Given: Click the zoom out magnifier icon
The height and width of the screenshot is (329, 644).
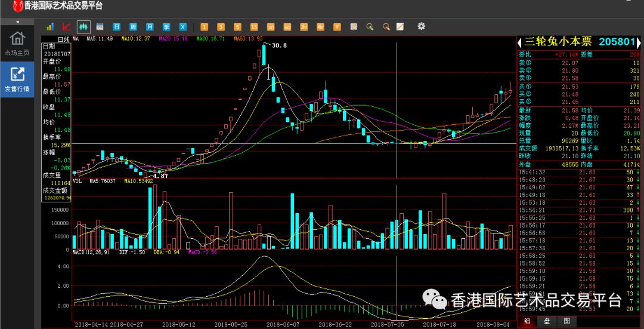Looking at the screenshot, I should pos(386,27).
